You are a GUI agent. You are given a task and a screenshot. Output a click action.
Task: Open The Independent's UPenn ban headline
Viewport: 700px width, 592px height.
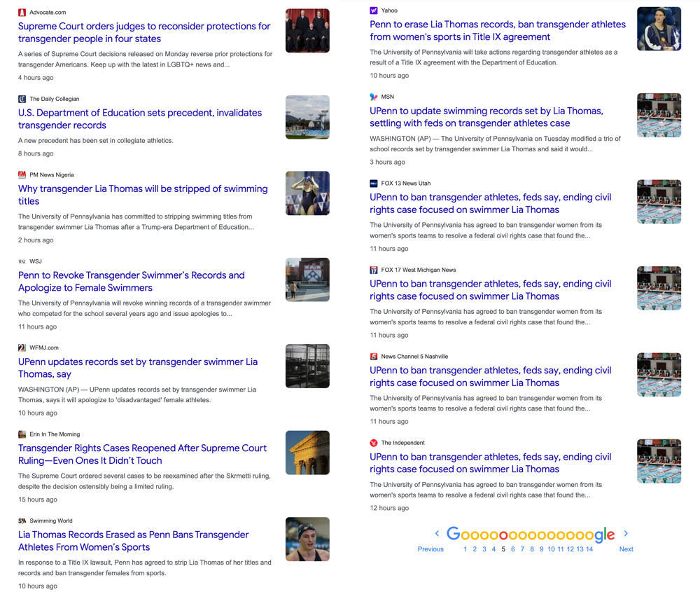(x=491, y=463)
